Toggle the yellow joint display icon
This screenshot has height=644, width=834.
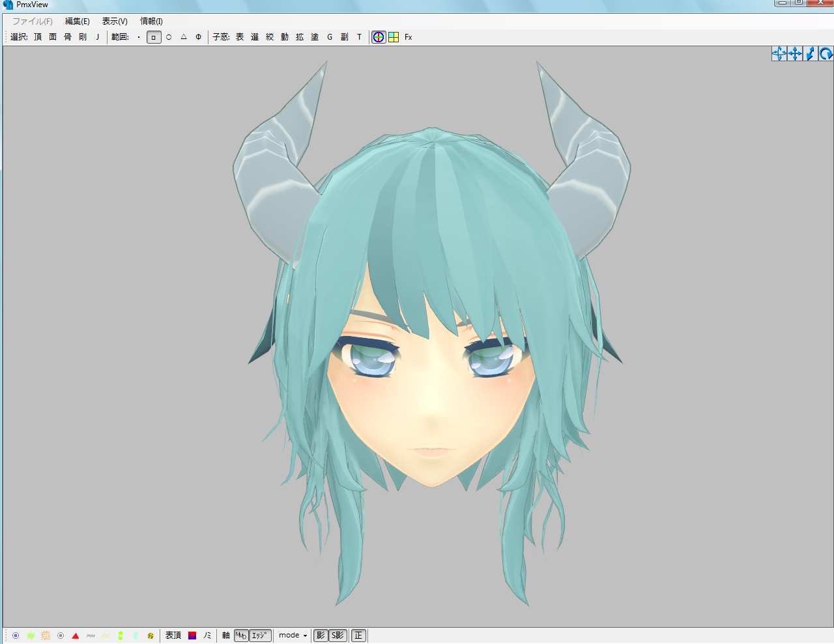pos(151,636)
